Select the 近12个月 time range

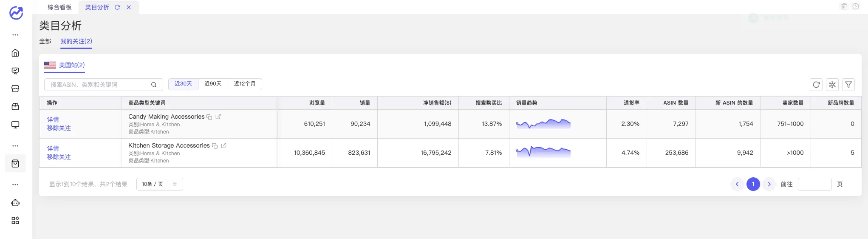tap(245, 84)
